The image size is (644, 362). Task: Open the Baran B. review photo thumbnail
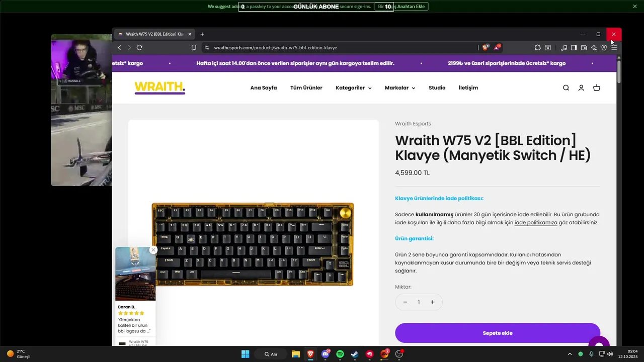coord(135,274)
